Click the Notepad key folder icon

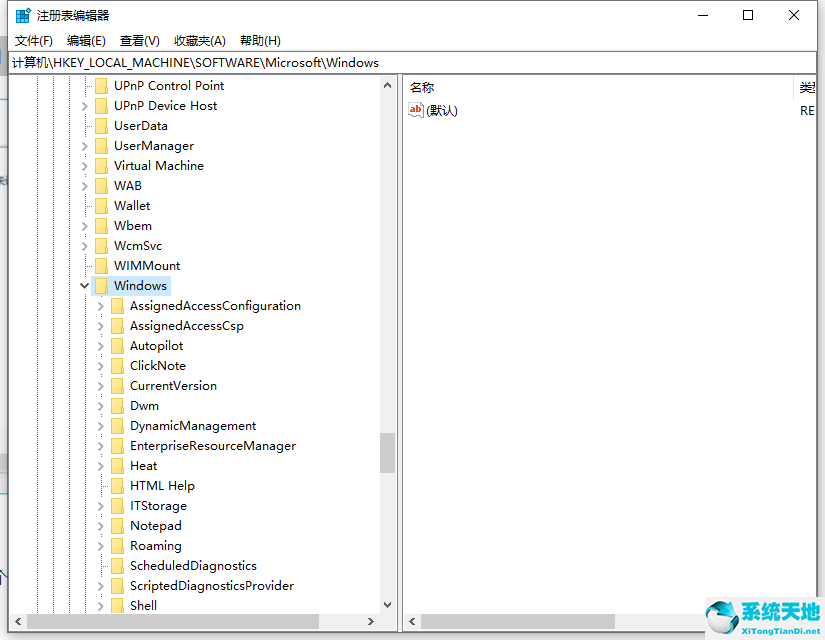click(118, 525)
